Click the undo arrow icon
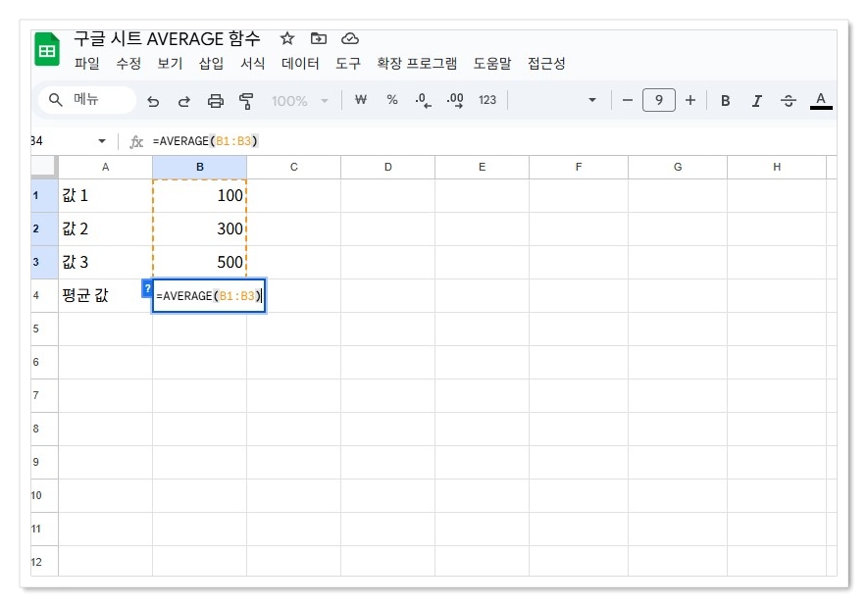Image resolution: width=868 pixels, height=607 pixels. pos(153,101)
